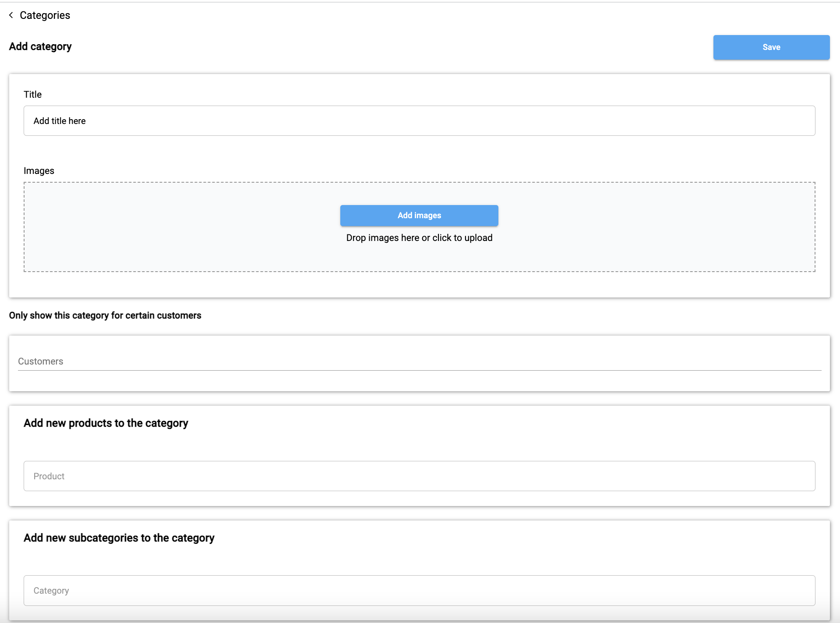
Task: Click the Add category page heading
Action: 40,46
